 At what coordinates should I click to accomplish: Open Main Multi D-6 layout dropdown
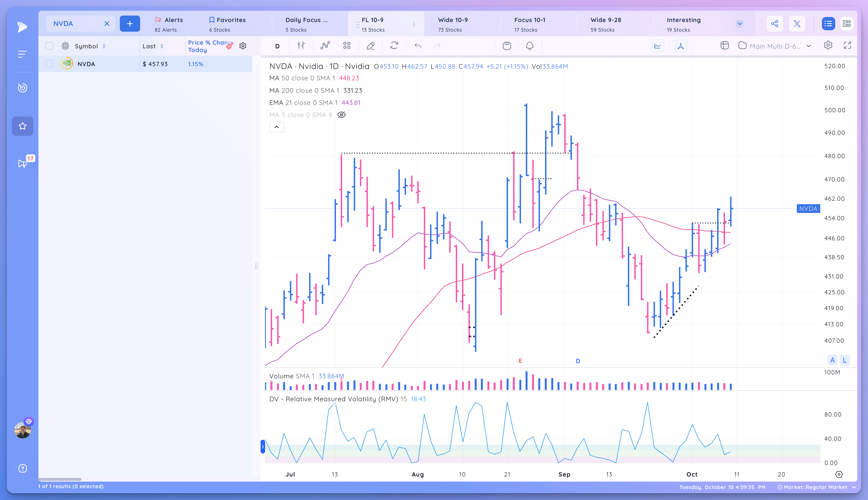click(775, 46)
